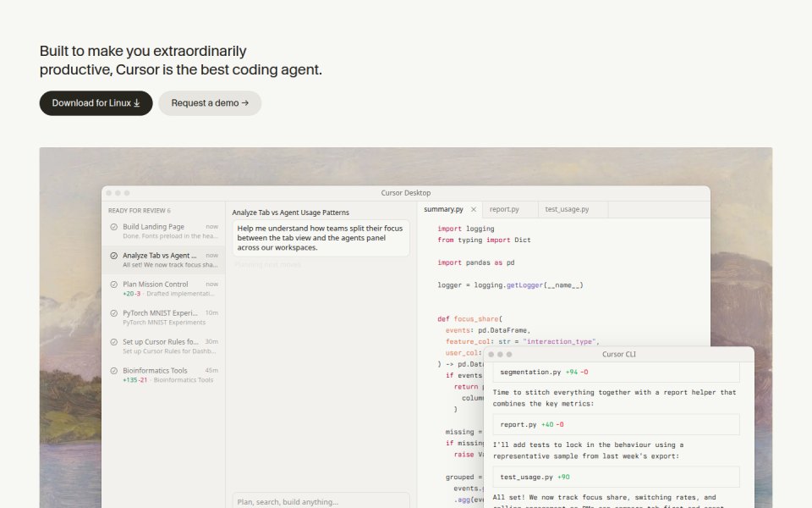Click 'Done. Fonts preload in the hea...' subtitle
The image size is (812, 508).
click(x=170, y=236)
